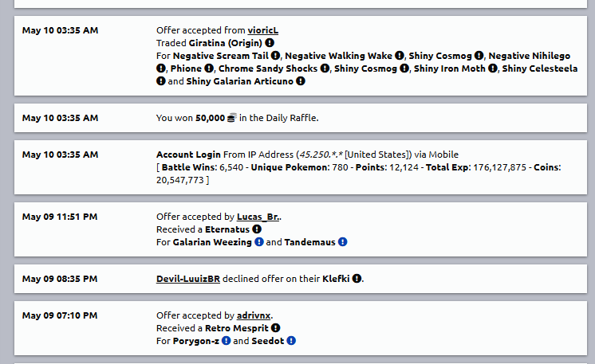Click blue info icon next to Porygon-z

226,341
